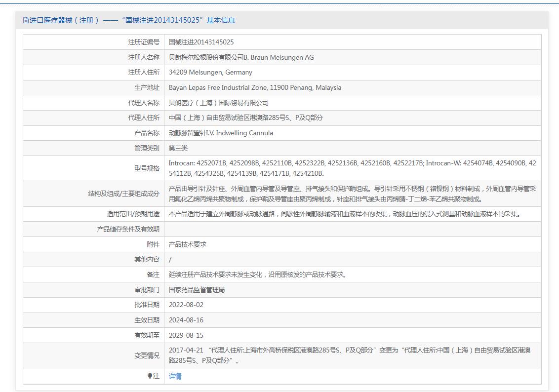Click the empty 产品储存条件及有效期 value cell

coord(352,229)
